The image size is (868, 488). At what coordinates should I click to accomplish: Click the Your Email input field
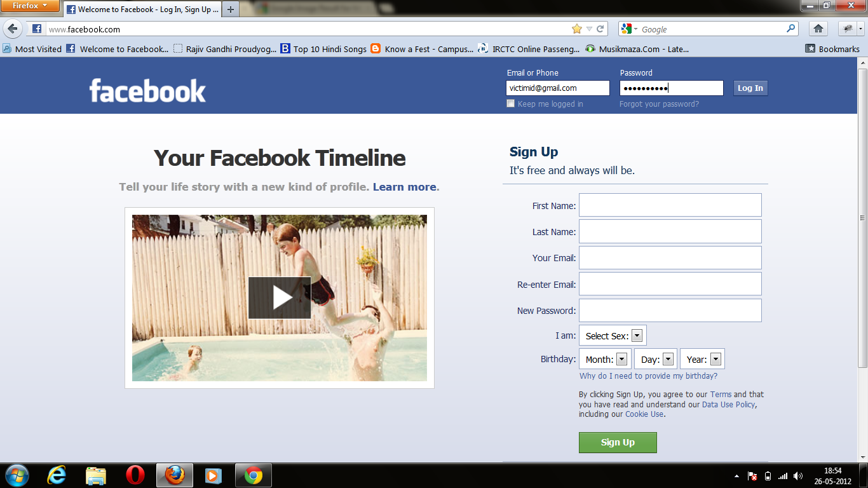click(x=670, y=258)
